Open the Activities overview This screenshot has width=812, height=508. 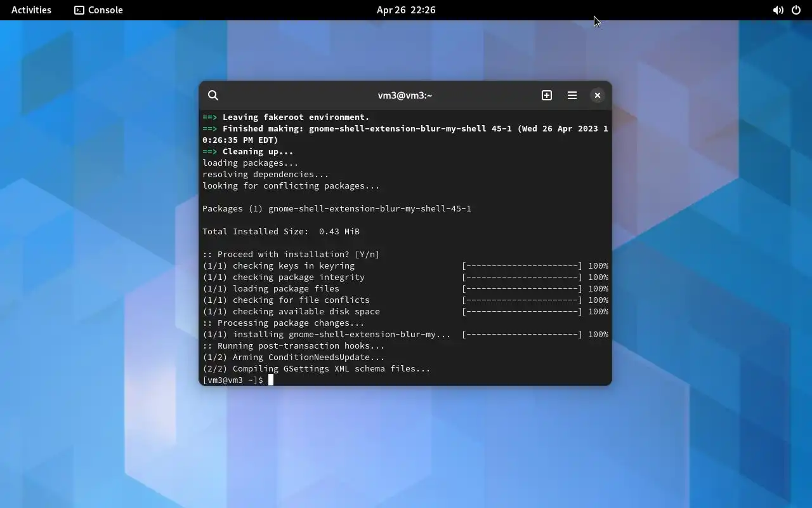click(x=31, y=10)
